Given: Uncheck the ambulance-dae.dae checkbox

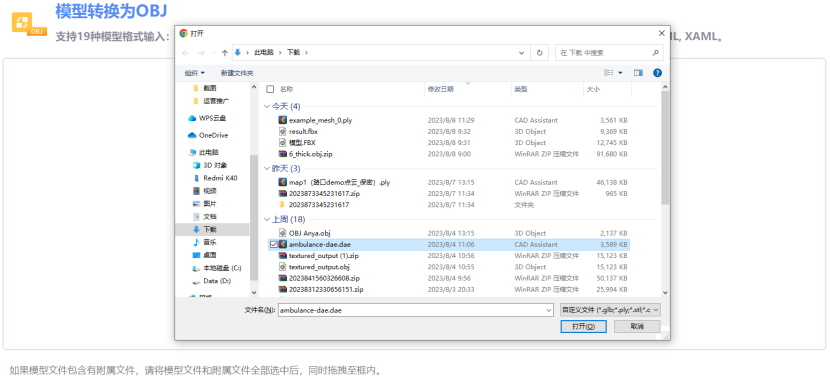Looking at the screenshot, I should tap(274, 245).
